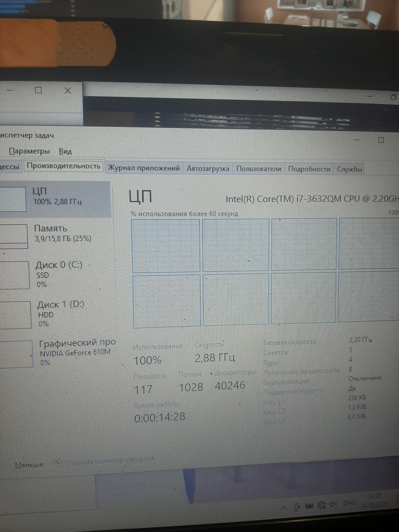Image resolution: width=399 pixels, height=532 pixels.
Task: Click restore-down icon of the dark background window
Action: (394, 97)
